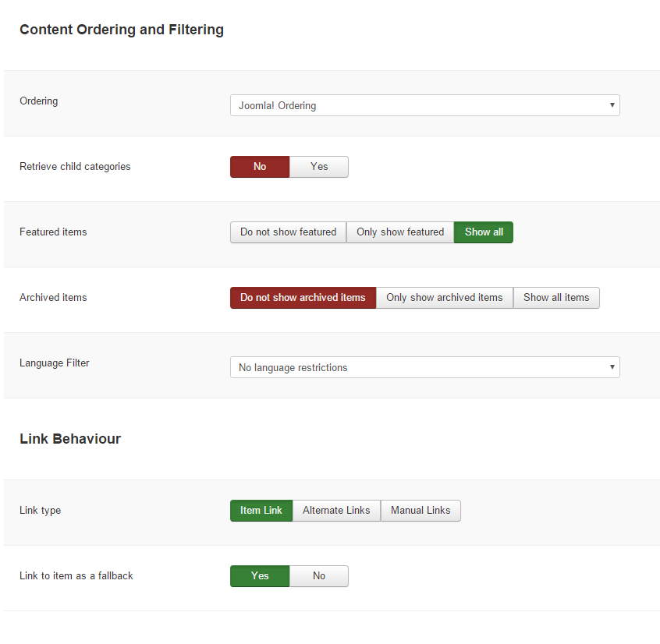Viewport: 660px width, 644px height.
Task: Select Show all featured items
Action: pyautogui.click(x=484, y=232)
